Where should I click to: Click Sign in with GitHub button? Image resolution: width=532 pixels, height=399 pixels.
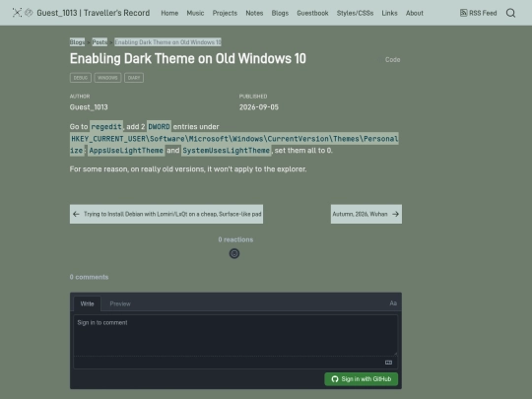click(361, 379)
